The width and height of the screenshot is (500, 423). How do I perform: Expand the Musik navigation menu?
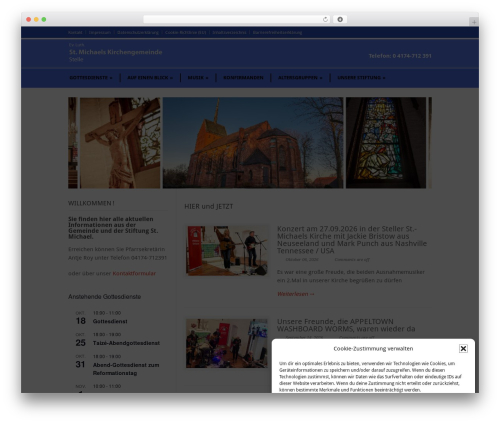pyautogui.click(x=198, y=78)
